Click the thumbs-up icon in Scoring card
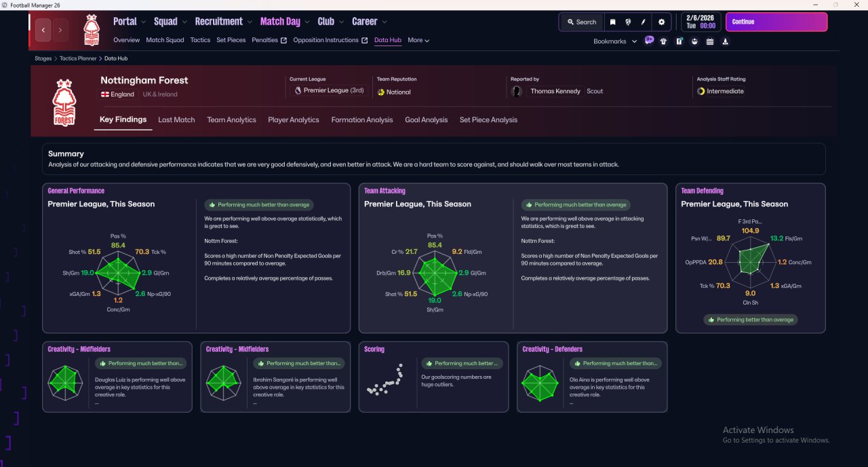 (429, 363)
